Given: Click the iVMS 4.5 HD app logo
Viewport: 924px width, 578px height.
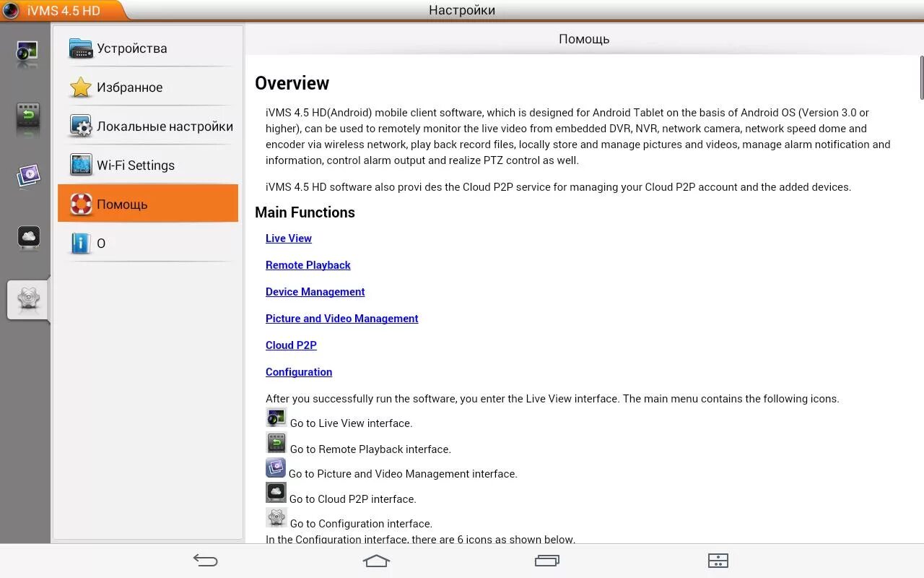Looking at the screenshot, I should pos(10,10).
